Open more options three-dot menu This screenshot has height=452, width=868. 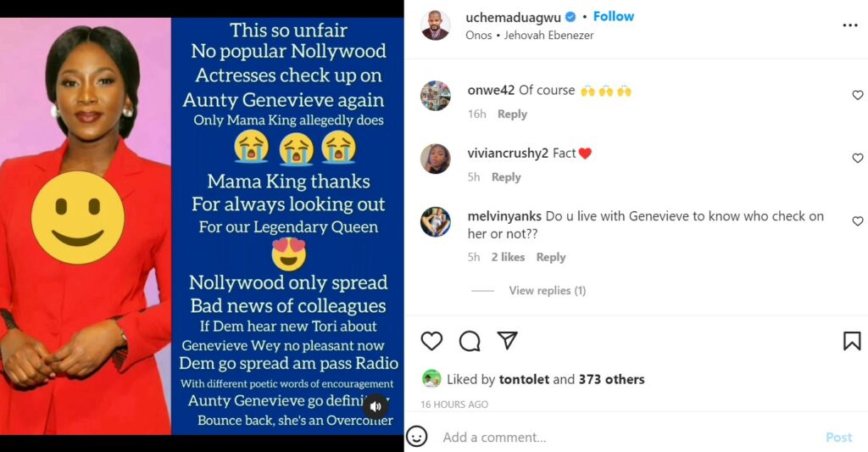(x=850, y=25)
